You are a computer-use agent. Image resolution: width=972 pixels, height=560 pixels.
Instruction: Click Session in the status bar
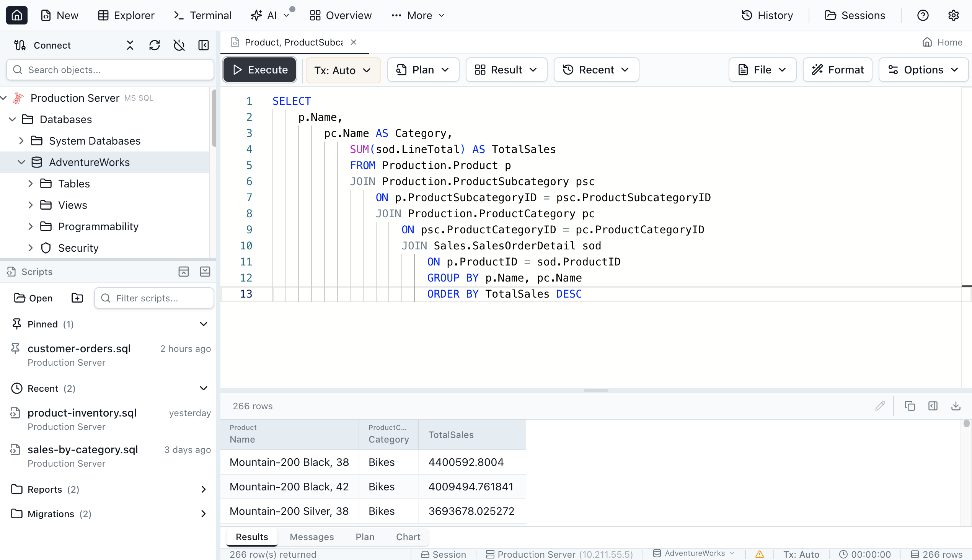pyautogui.click(x=443, y=554)
